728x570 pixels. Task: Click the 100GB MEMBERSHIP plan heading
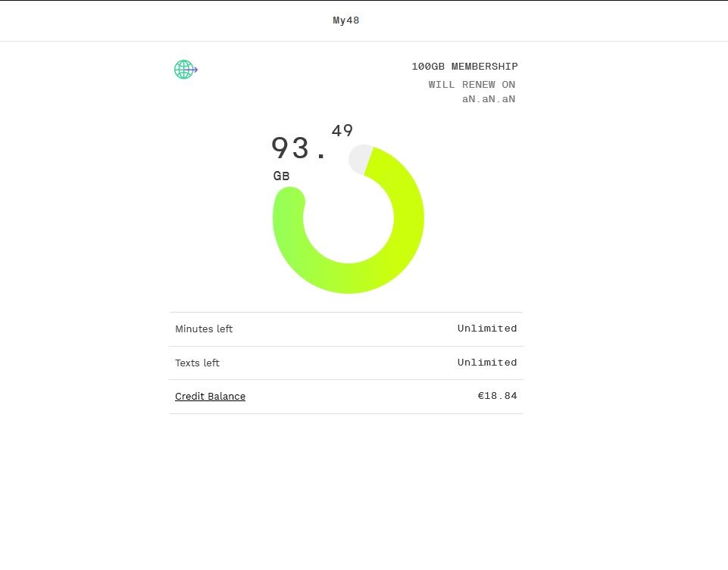click(464, 67)
